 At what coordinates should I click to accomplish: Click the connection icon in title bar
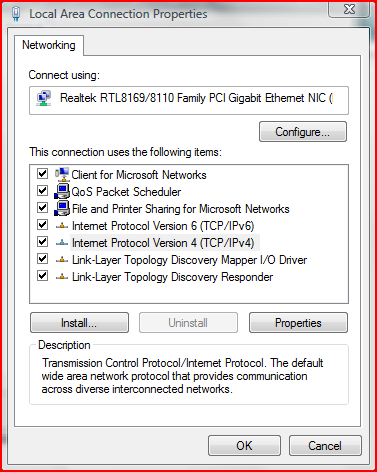pos(16,14)
